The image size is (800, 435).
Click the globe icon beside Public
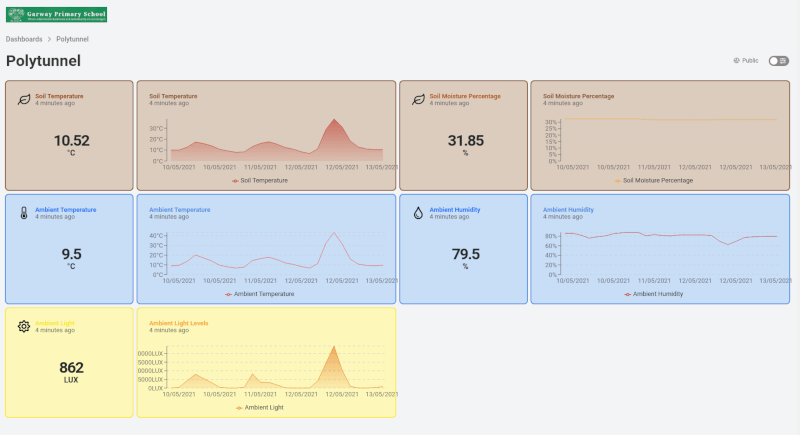tap(736, 61)
